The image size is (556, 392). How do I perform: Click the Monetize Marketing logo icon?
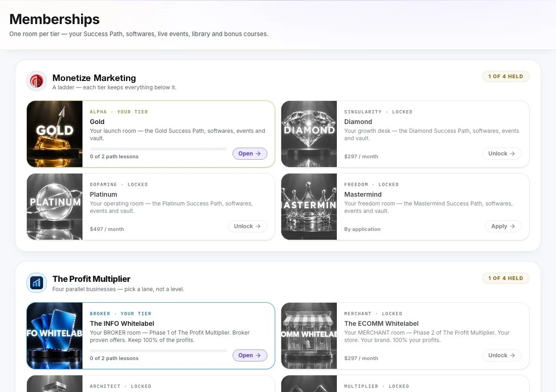coord(37,81)
